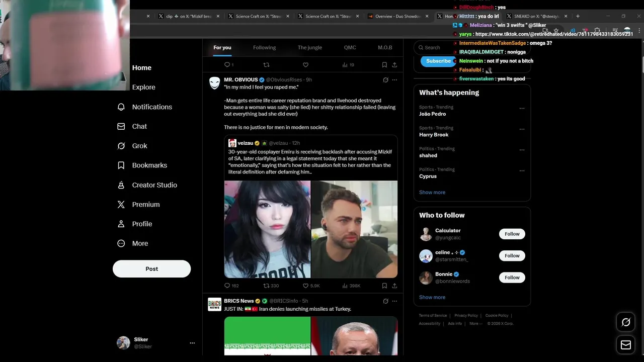Open options for João Pedro trend
644x362 pixels.
[x=522, y=108]
